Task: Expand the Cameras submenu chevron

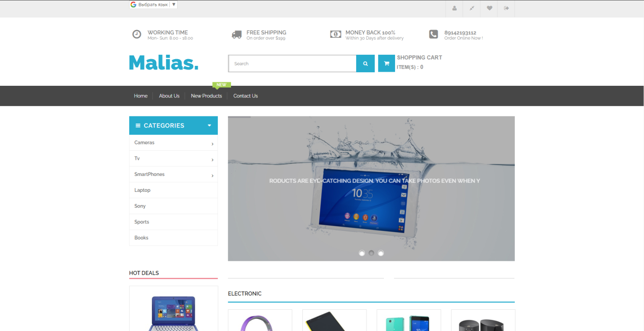Action: pos(213,144)
